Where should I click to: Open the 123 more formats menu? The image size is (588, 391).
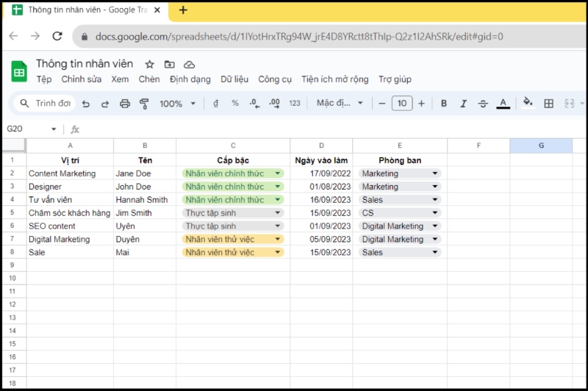click(295, 104)
